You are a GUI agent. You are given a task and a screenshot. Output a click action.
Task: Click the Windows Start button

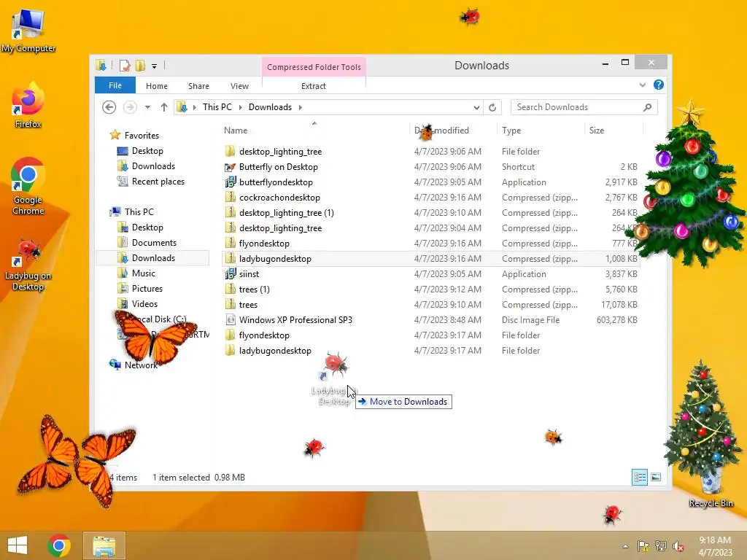pyautogui.click(x=18, y=545)
